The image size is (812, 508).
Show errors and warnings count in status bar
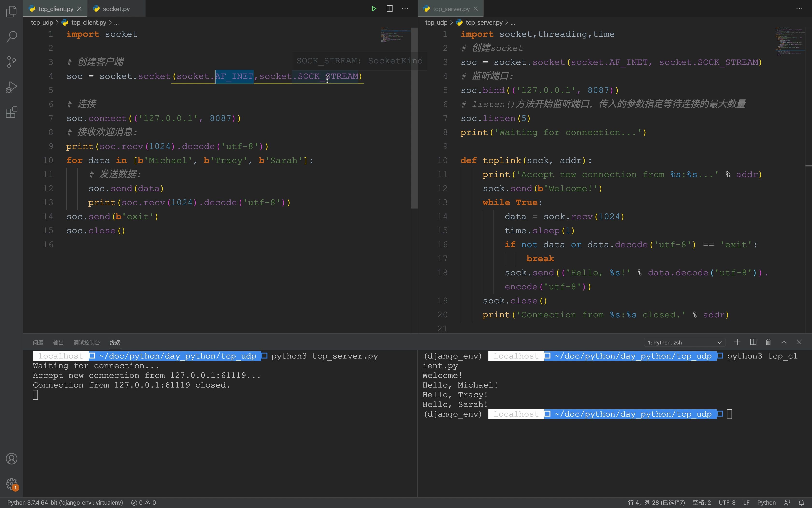[143, 503]
